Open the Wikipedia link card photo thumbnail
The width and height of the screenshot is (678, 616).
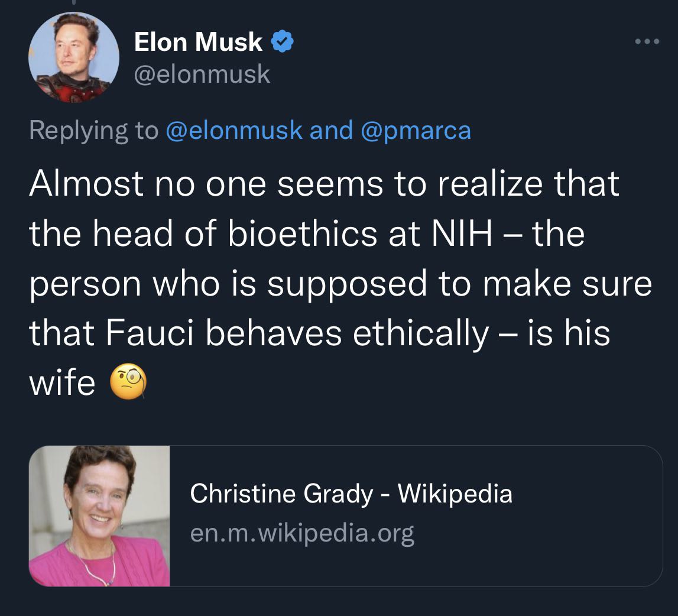tap(99, 516)
